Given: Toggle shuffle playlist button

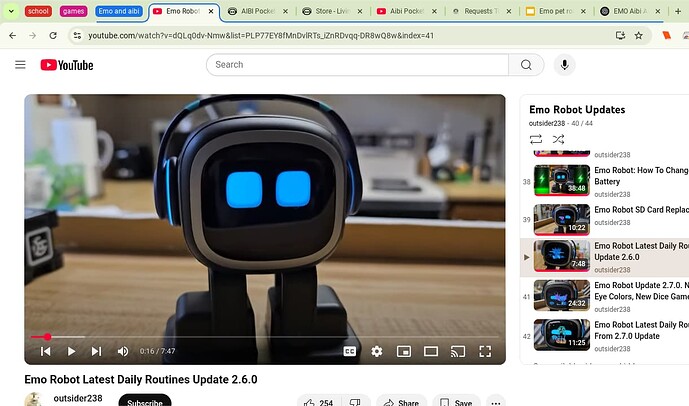Looking at the screenshot, I should pos(558,139).
